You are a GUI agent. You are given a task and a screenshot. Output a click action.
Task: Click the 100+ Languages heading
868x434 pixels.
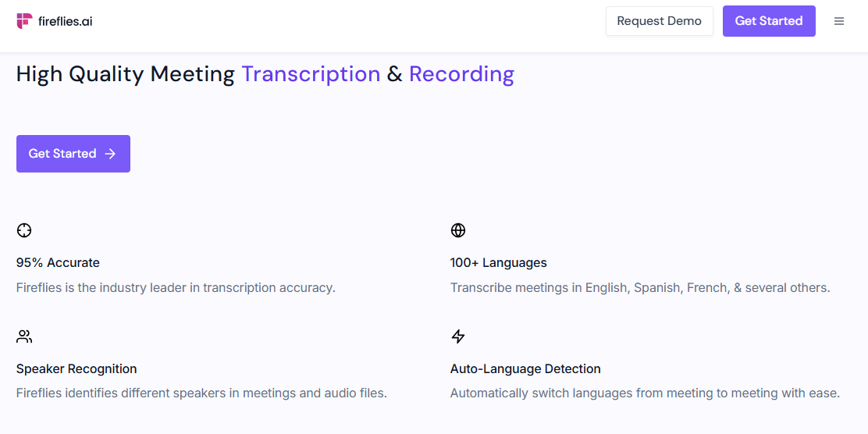click(x=498, y=263)
